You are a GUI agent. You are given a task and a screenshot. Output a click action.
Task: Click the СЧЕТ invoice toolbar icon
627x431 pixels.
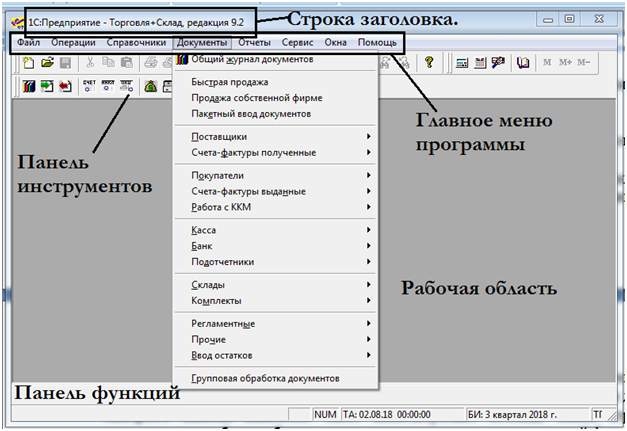click(x=89, y=86)
